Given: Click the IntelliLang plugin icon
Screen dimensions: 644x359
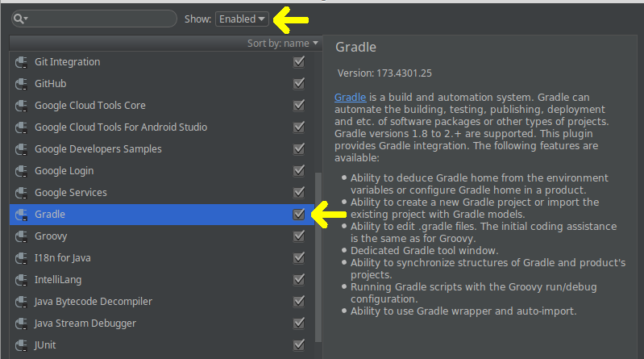Looking at the screenshot, I should tap(21, 280).
